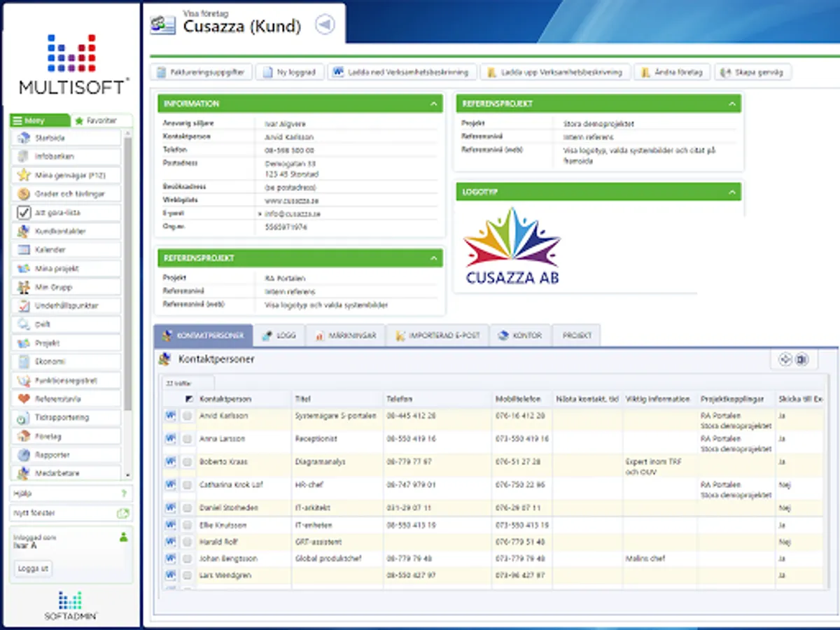
Task: Tick the checkbox for Johan Bengtsson
Action: coord(187,559)
